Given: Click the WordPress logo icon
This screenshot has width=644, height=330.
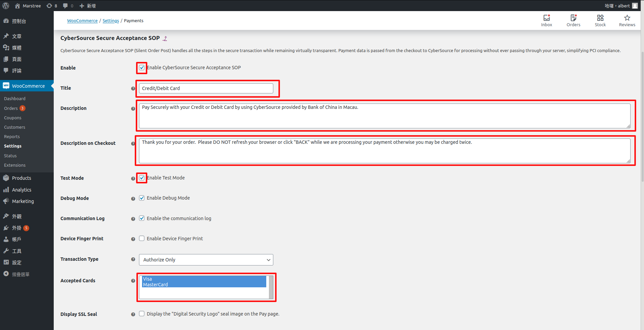Looking at the screenshot, I should click(x=6, y=6).
